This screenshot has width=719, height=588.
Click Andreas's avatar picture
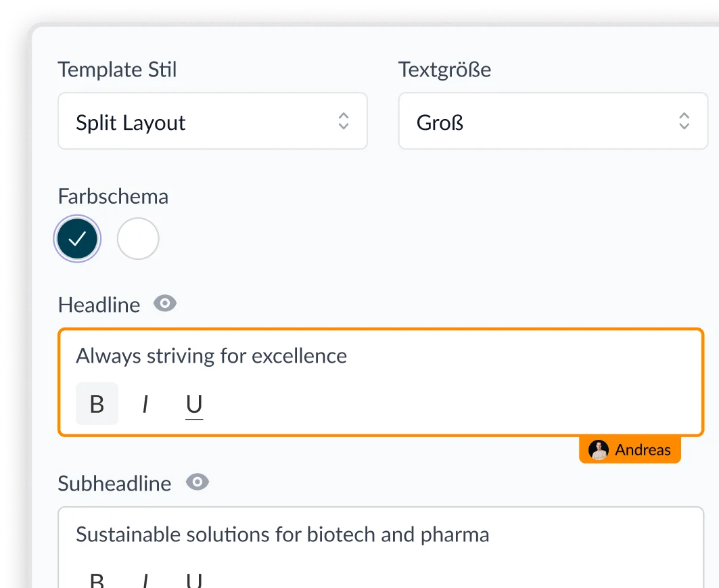pos(599,450)
